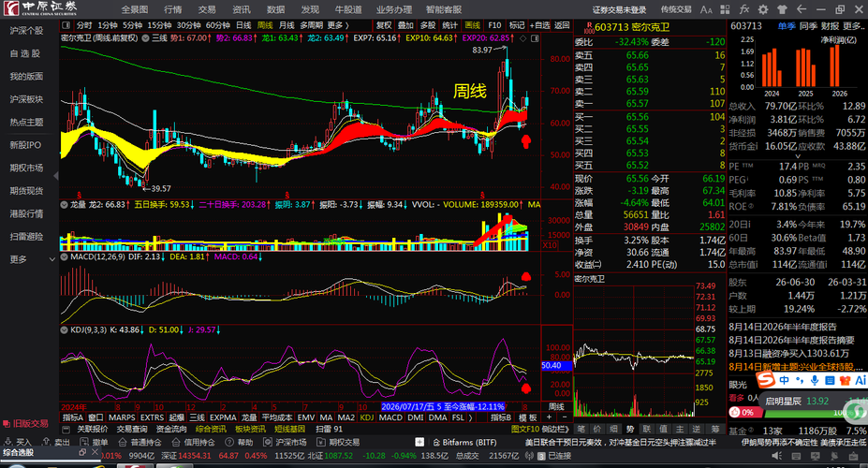This screenshot has width=868, height=468.
Task: Click the 传统交易 button
Action: click(x=676, y=9)
